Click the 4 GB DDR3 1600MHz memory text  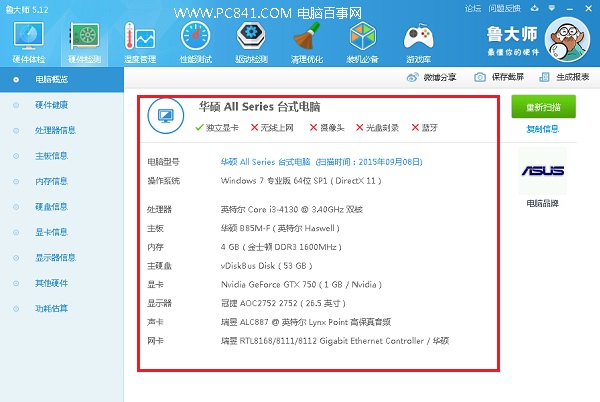click(x=281, y=247)
